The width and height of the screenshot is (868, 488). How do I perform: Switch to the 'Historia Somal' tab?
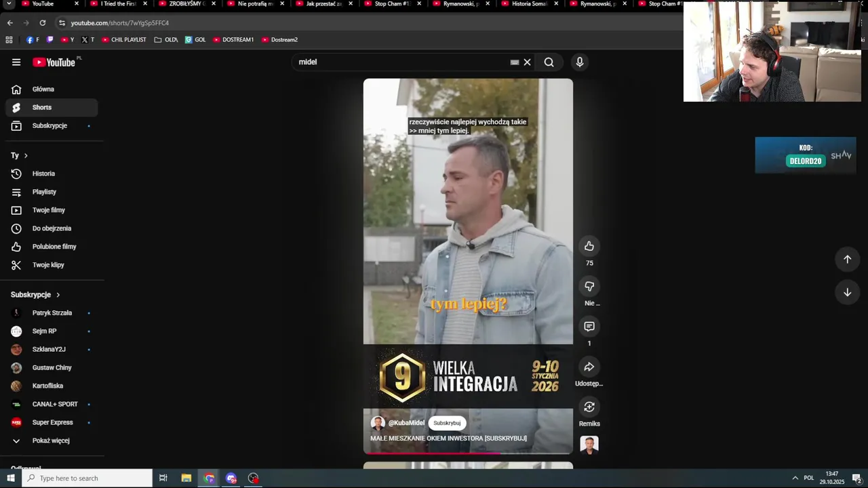(x=530, y=4)
